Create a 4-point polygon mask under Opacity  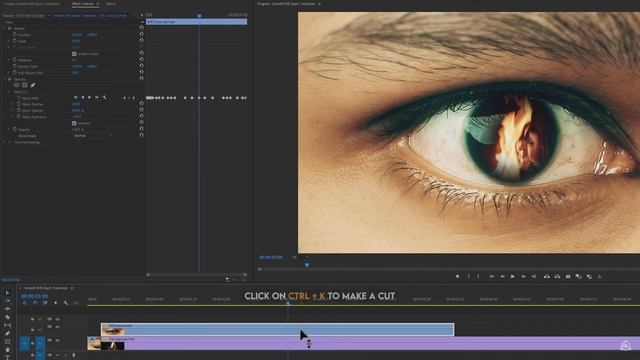click(x=25, y=85)
